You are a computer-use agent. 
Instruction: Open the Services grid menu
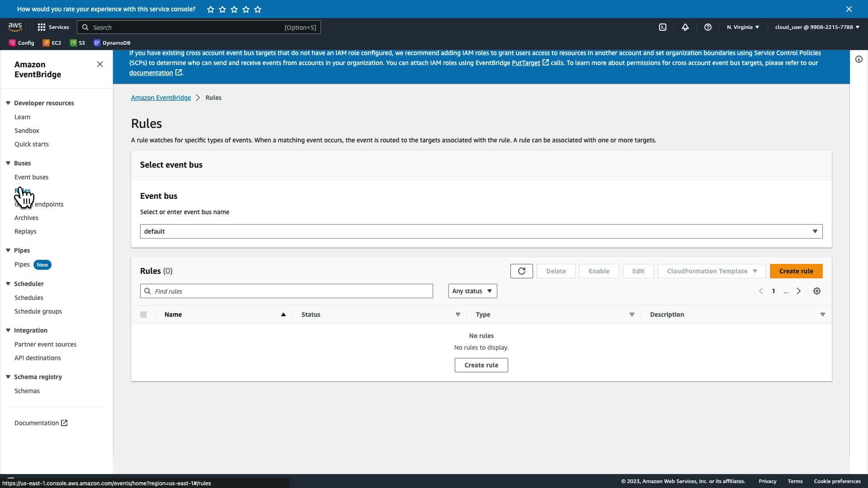click(x=53, y=27)
